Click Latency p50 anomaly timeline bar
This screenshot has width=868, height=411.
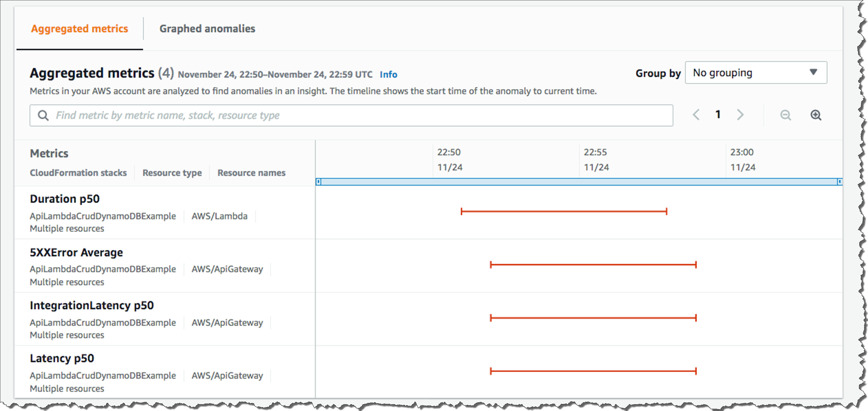[x=593, y=371]
